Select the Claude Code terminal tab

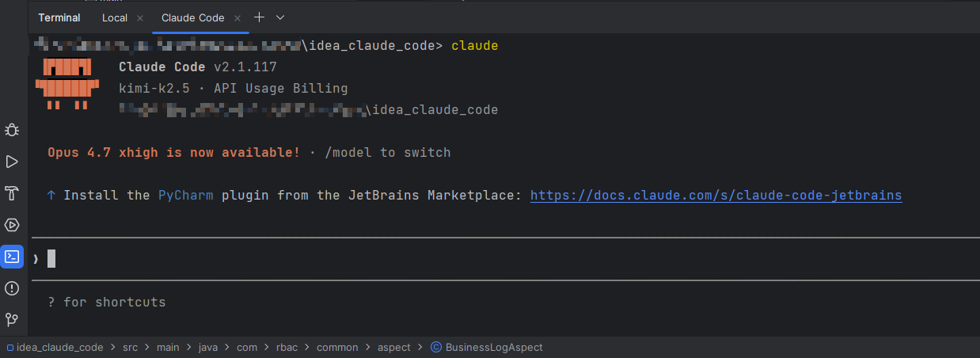192,17
